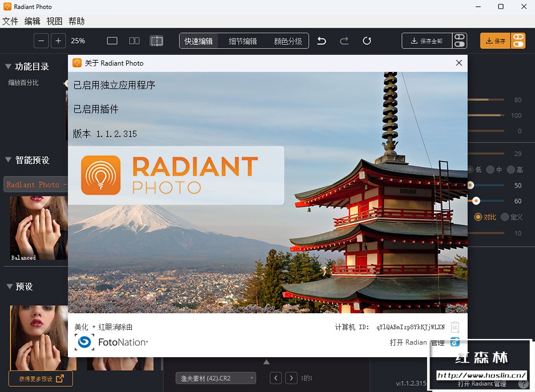
Task: Click the zoom in plus button
Action: (58, 41)
